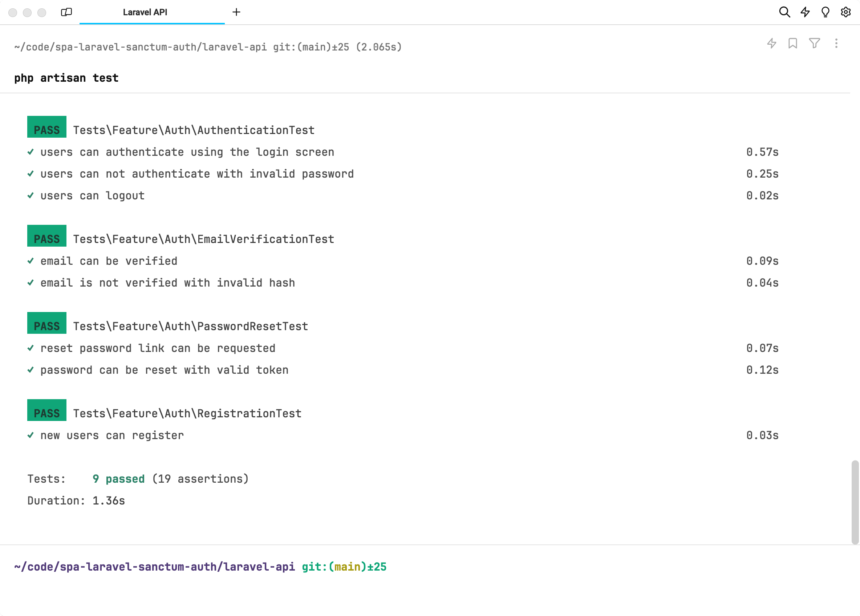Switch to the Laravel API tab
860x616 pixels.
(x=152, y=12)
